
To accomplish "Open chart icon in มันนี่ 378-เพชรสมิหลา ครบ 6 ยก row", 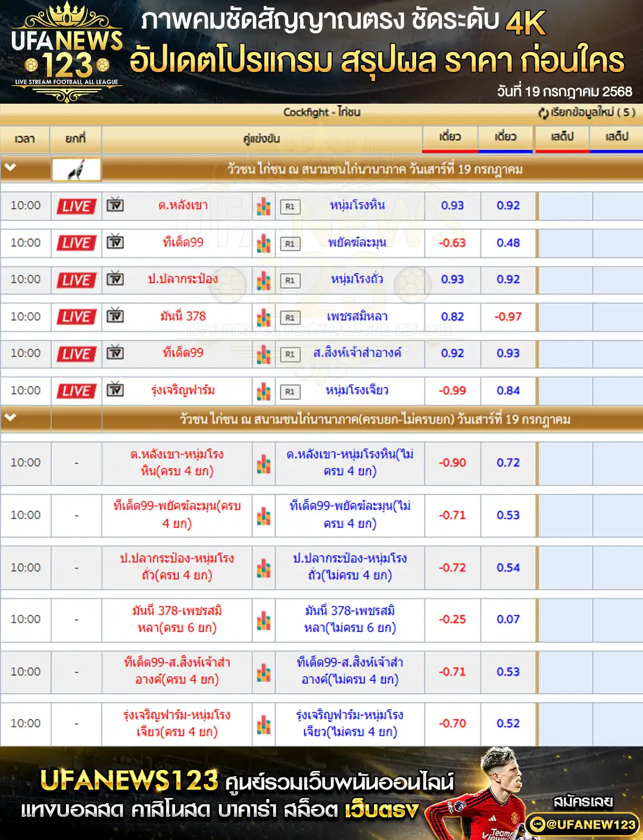I will tap(264, 620).
